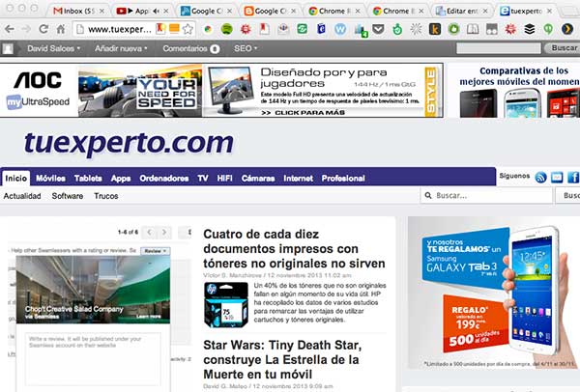The height and width of the screenshot is (392, 580).
Task: Focus the admin bar search field
Action: pyautogui.click(x=498, y=48)
